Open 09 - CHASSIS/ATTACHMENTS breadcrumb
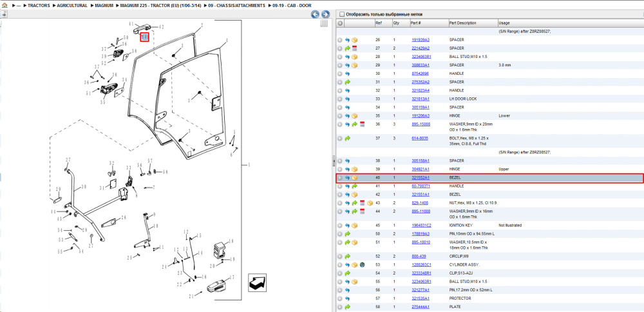Image resolution: width=644 pixels, height=312 pixels. coord(236,6)
